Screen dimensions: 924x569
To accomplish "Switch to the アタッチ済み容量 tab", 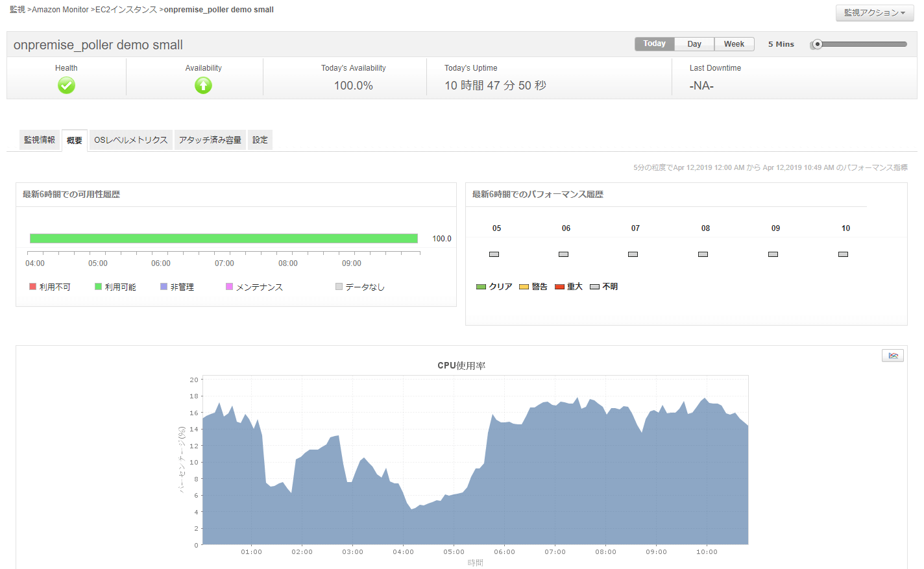I will click(x=210, y=140).
